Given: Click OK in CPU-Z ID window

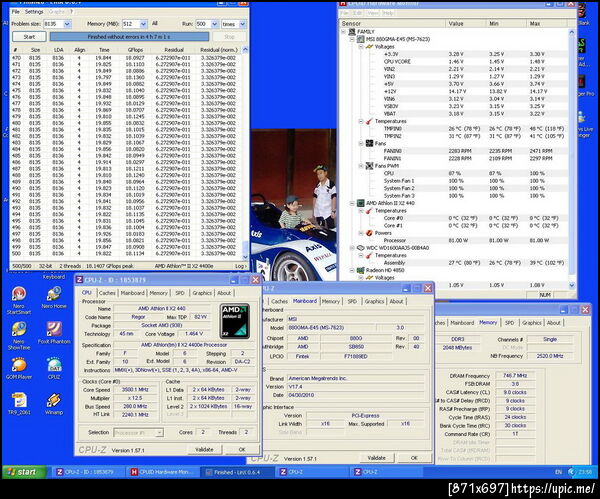Looking at the screenshot, I should tap(242, 450).
